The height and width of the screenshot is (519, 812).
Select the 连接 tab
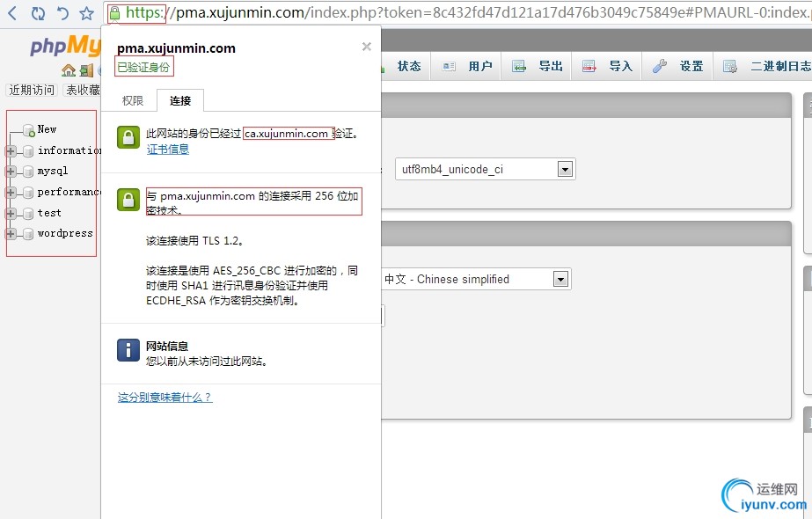[x=180, y=100]
